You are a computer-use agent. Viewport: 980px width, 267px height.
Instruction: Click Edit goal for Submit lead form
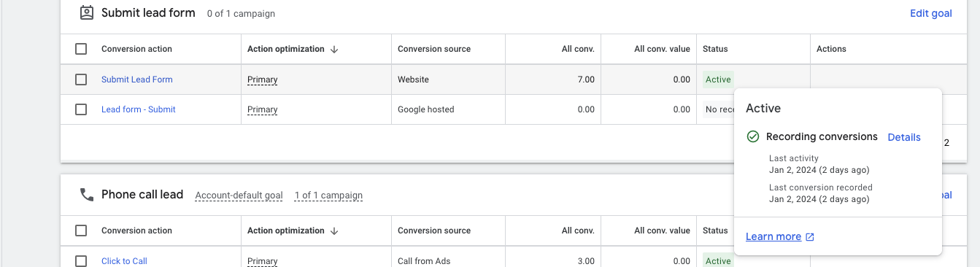(x=931, y=13)
